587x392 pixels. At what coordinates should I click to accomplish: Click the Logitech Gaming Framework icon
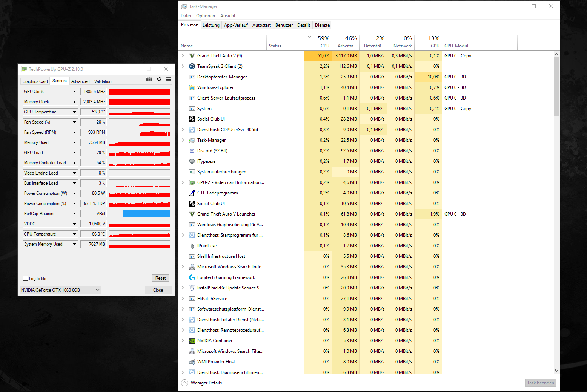click(192, 277)
